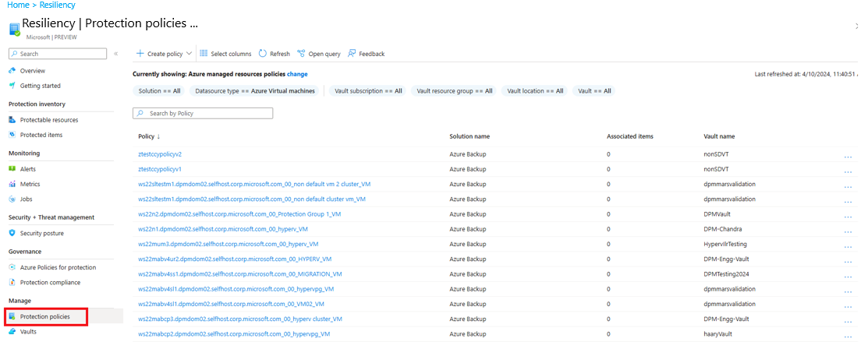Click the Feedback person icon

pos(352,54)
